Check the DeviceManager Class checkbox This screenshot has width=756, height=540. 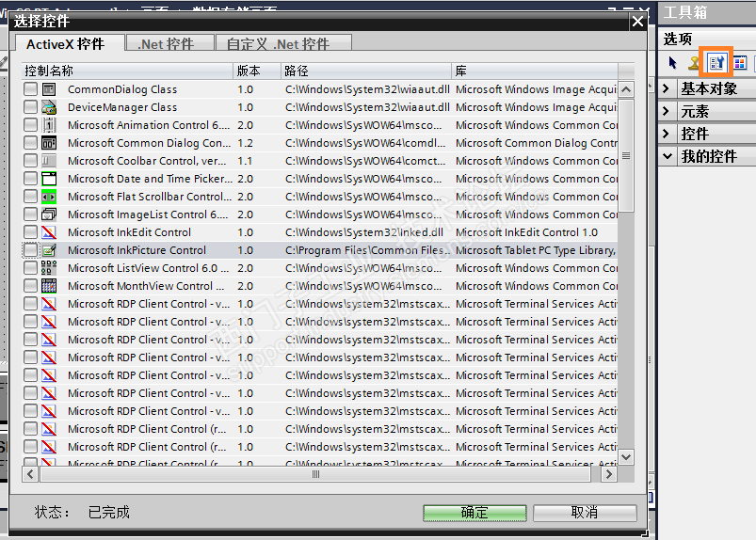tap(30, 107)
